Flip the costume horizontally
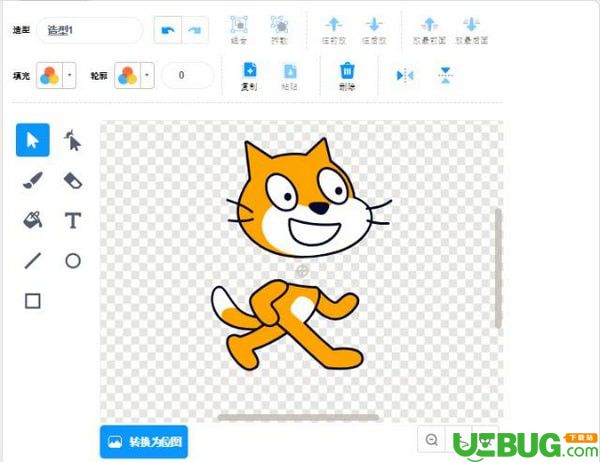Viewport: 600px width, 462px height. (405, 75)
